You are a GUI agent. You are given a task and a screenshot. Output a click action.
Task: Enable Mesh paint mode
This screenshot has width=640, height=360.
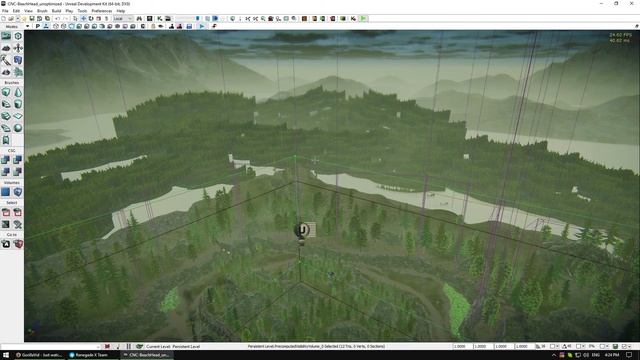6,60
